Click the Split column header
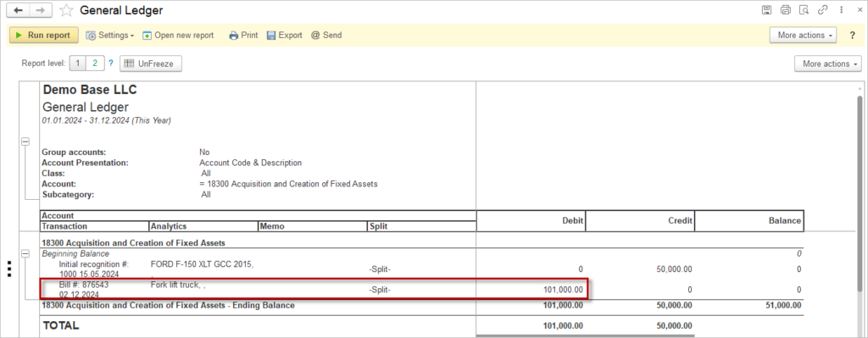 [420, 226]
